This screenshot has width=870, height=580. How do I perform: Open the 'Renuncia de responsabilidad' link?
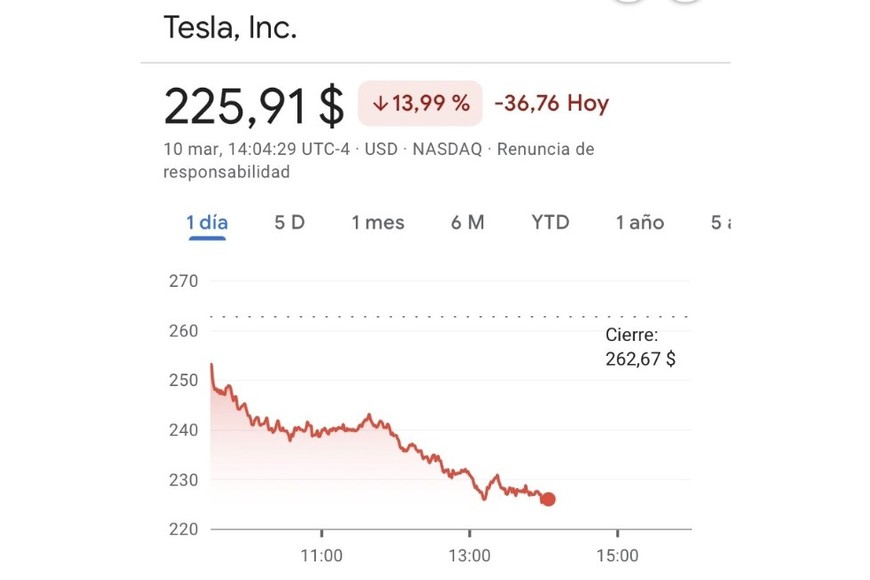pyautogui.click(x=545, y=150)
